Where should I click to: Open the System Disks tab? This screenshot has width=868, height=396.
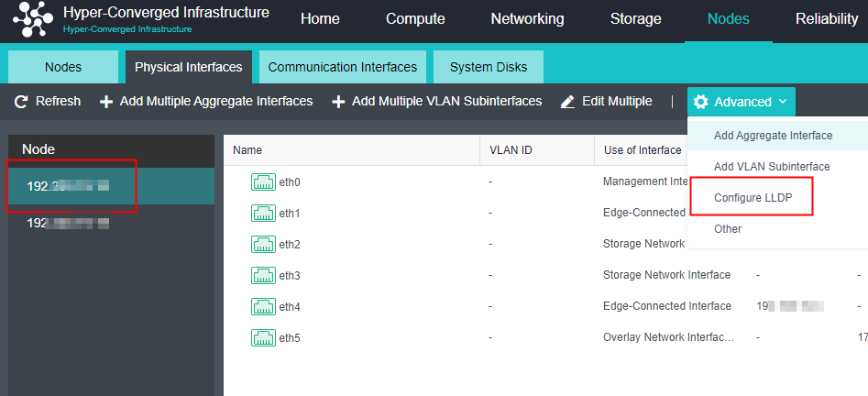488,68
